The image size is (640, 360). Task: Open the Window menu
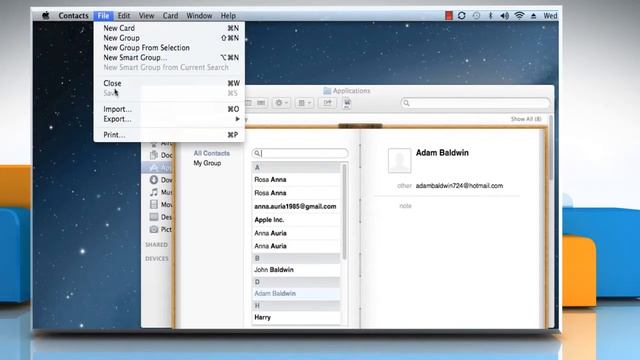tap(199, 16)
